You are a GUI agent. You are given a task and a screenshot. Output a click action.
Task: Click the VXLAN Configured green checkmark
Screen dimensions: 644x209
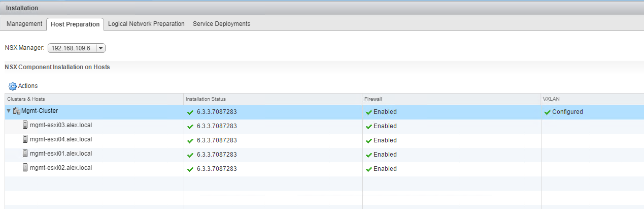(x=547, y=112)
